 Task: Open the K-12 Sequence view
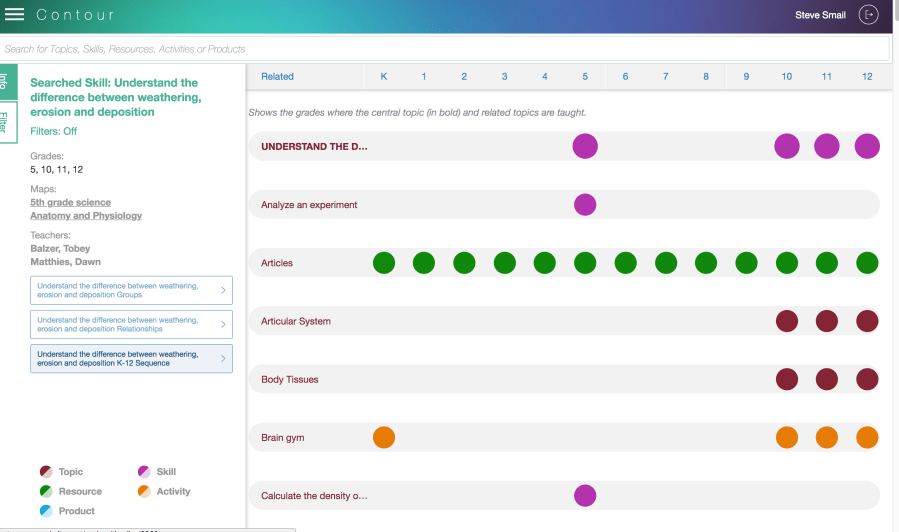click(131, 358)
